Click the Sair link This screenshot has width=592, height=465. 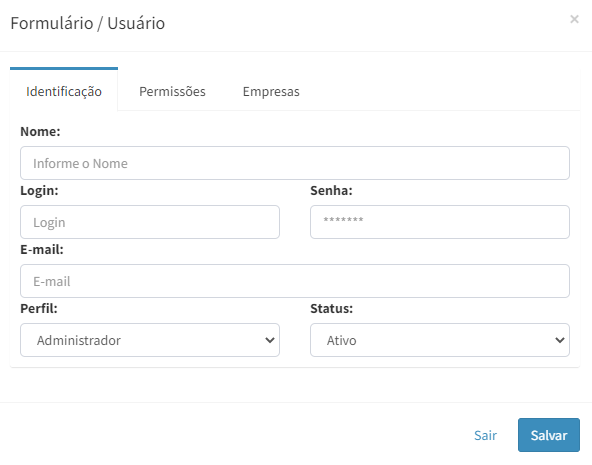[486, 435]
